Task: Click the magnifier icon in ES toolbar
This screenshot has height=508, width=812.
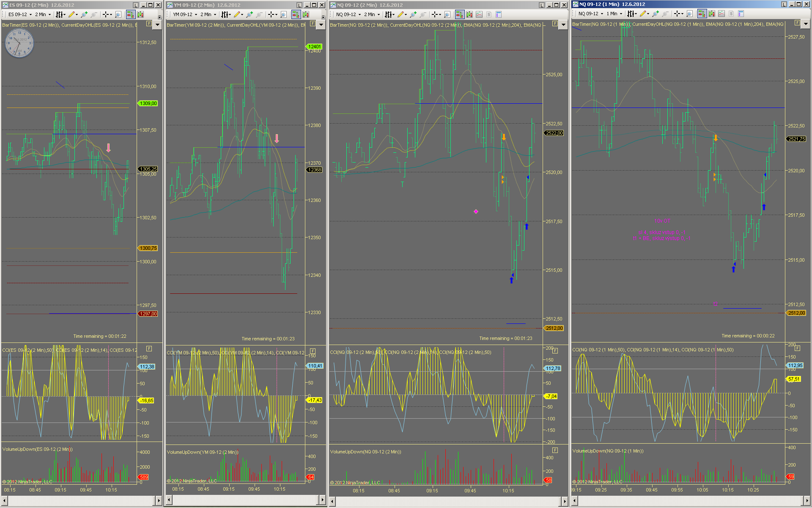Action: (118, 14)
